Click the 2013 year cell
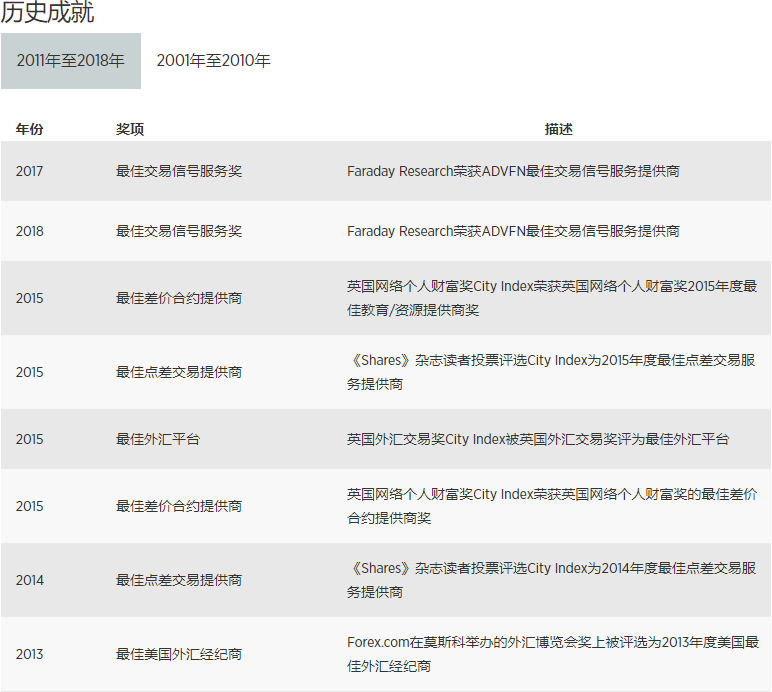Image resolution: width=772 pixels, height=692 pixels. pos(29,654)
